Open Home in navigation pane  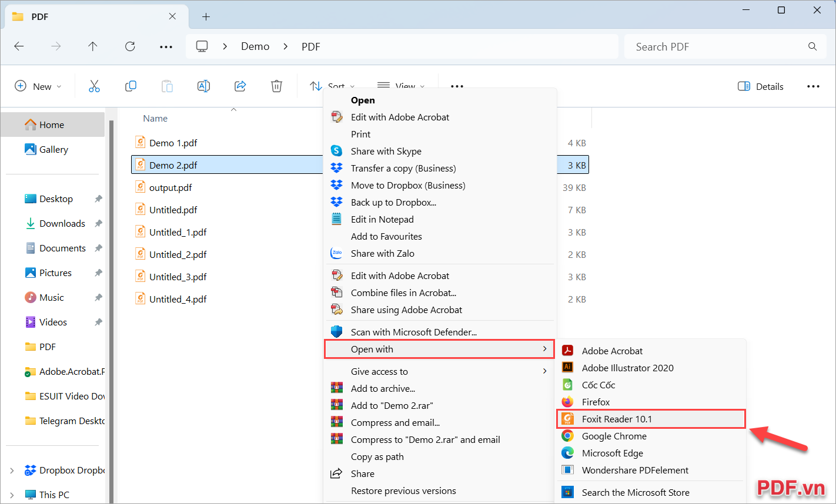click(52, 125)
